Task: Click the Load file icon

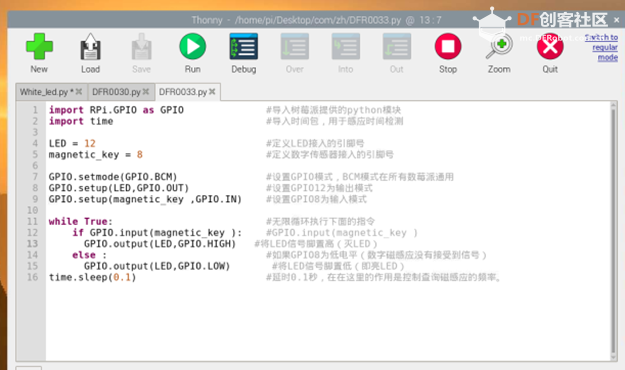Action: [x=90, y=47]
